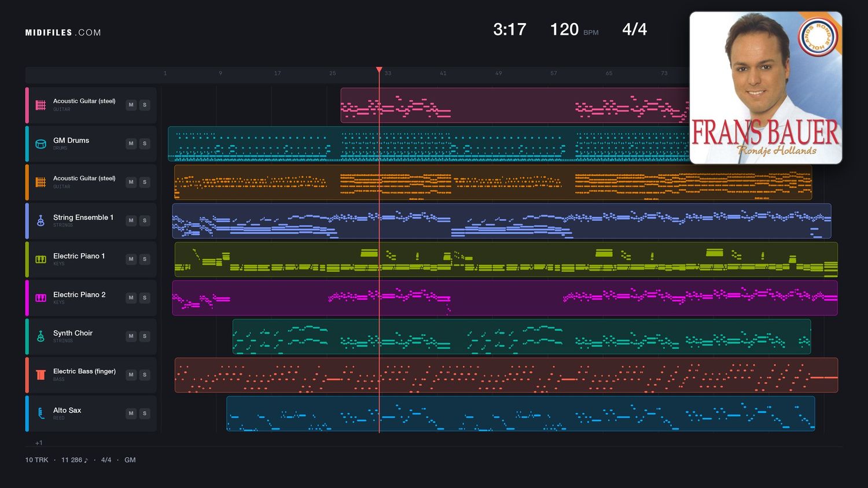Mute the Alto Sax track
Viewport: 868px width, 488px height.
(x=131, y=413)
